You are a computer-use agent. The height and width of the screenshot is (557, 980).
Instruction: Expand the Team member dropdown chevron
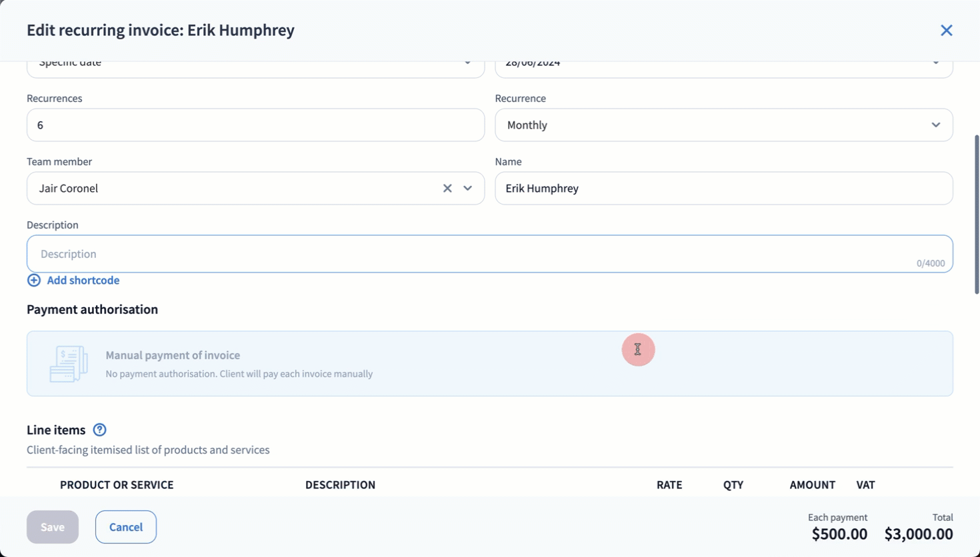point(468,189)
